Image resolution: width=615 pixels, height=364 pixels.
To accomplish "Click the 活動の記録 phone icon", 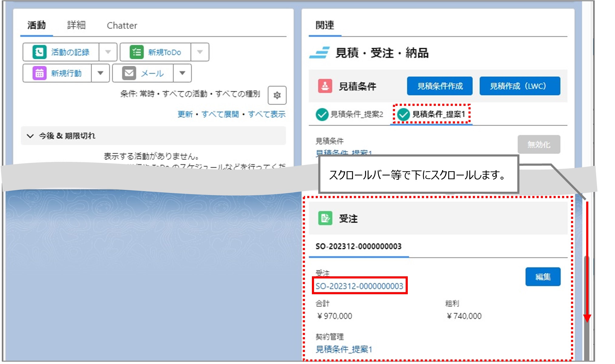I will pos(39,52).
